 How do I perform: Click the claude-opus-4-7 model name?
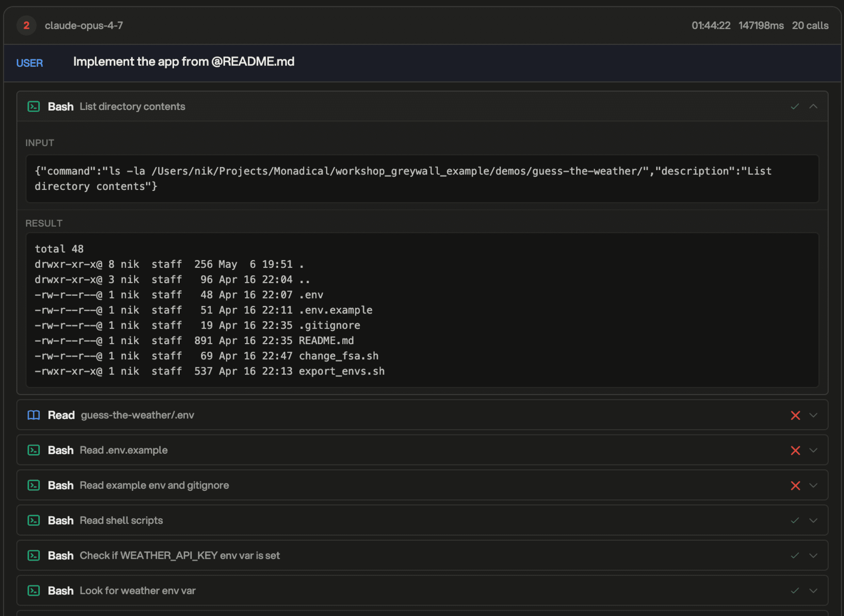click(x=84, y=26)
